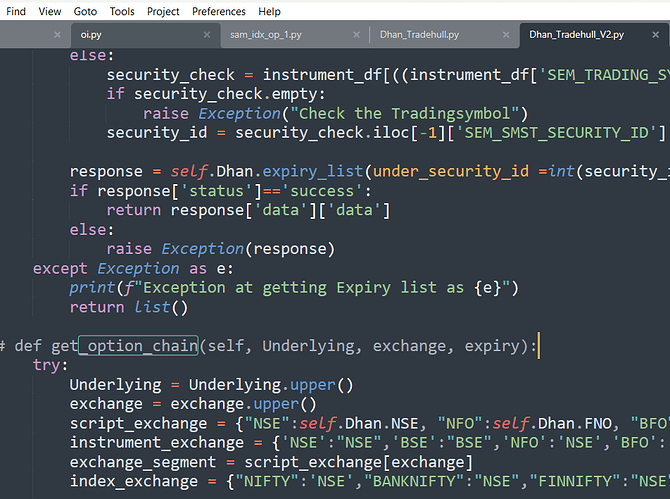Click 'exchange = exchange.upper()' line

click(x=193, y=404)
